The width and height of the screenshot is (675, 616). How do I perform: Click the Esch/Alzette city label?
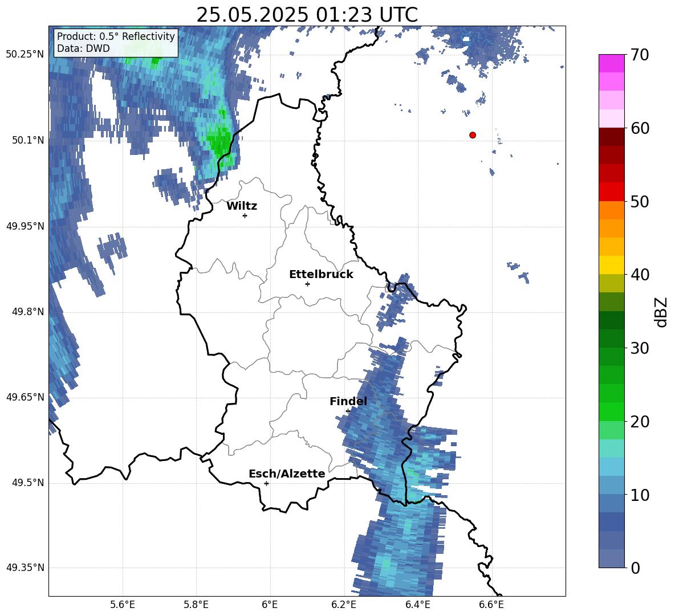(287, 474)
